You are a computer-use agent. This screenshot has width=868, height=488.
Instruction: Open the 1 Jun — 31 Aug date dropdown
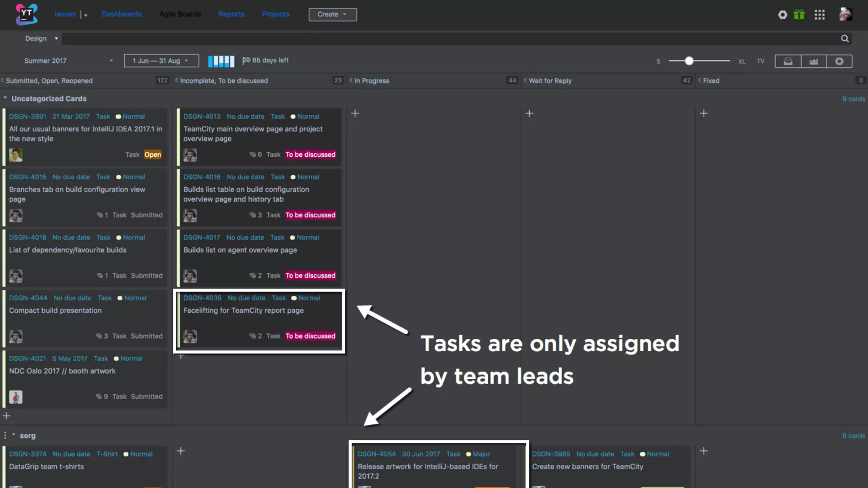tap(161, 61)
